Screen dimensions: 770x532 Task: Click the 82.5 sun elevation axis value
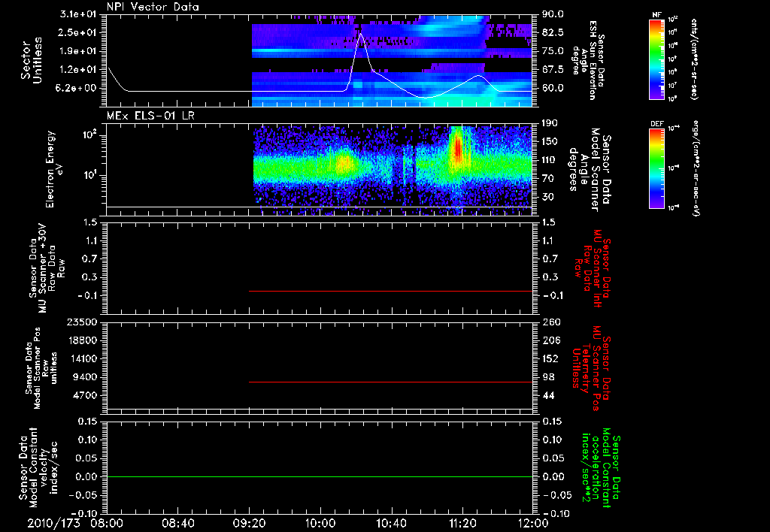click(x=553, y=32)
